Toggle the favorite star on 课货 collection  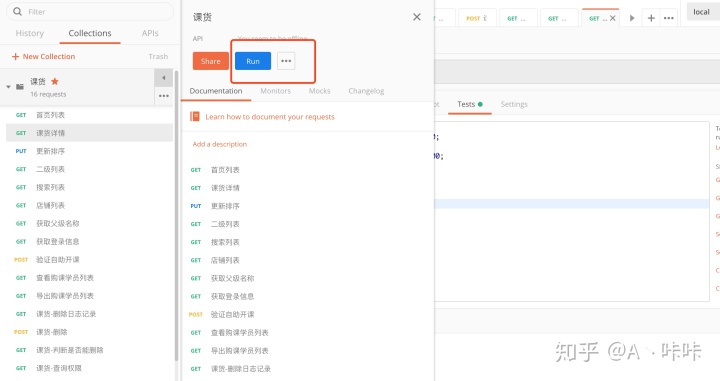[55, 81]
